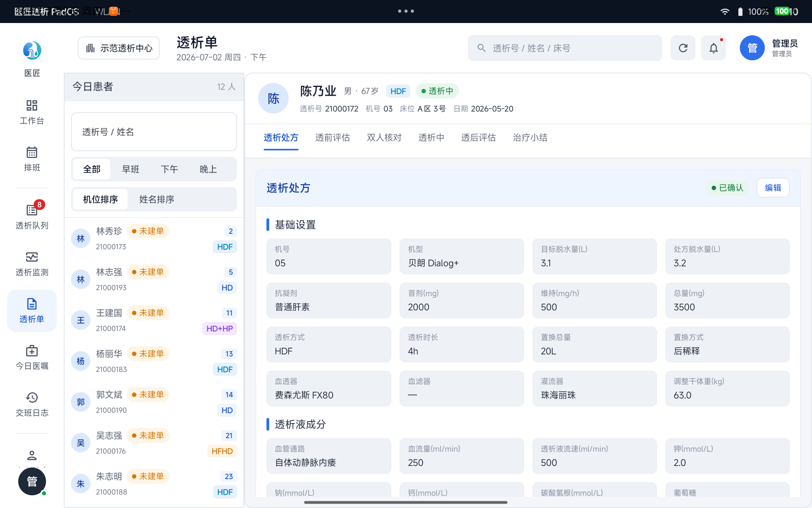This screenshot has height=508, width=812.
Task: Click the refresh icon button
Action: 683,48
